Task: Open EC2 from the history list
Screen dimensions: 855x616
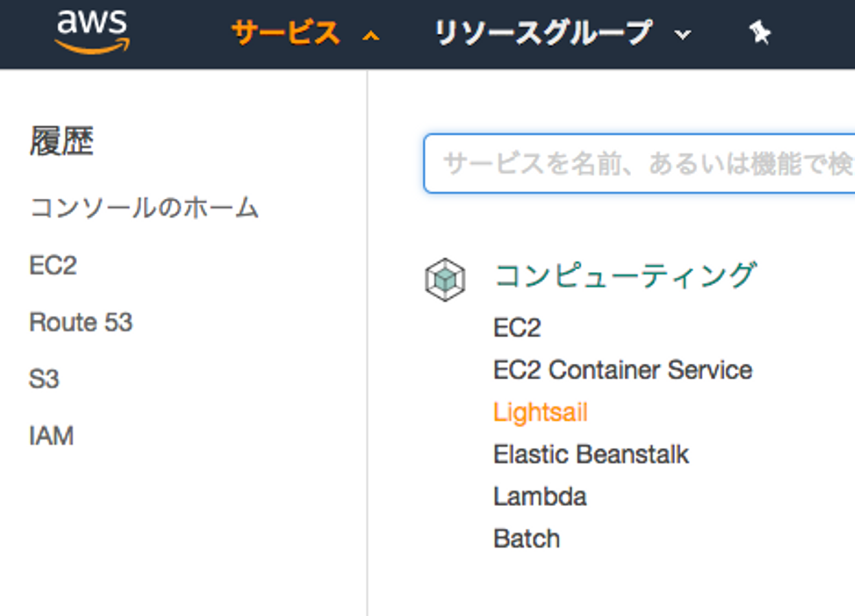Action: [x=53, y=265]
